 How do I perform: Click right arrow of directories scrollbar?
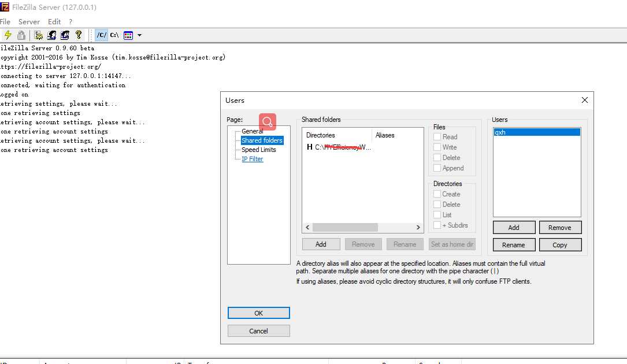(418, 227)
